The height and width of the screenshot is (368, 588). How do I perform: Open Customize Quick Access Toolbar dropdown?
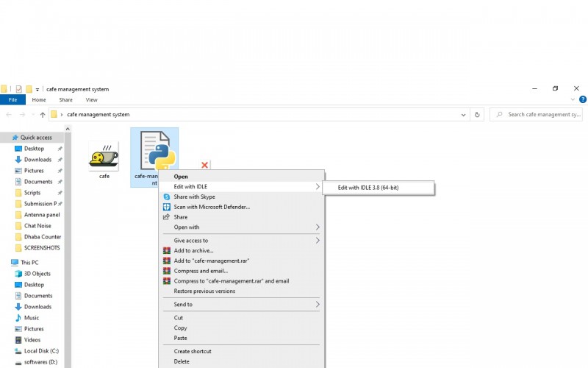(37, 89)
